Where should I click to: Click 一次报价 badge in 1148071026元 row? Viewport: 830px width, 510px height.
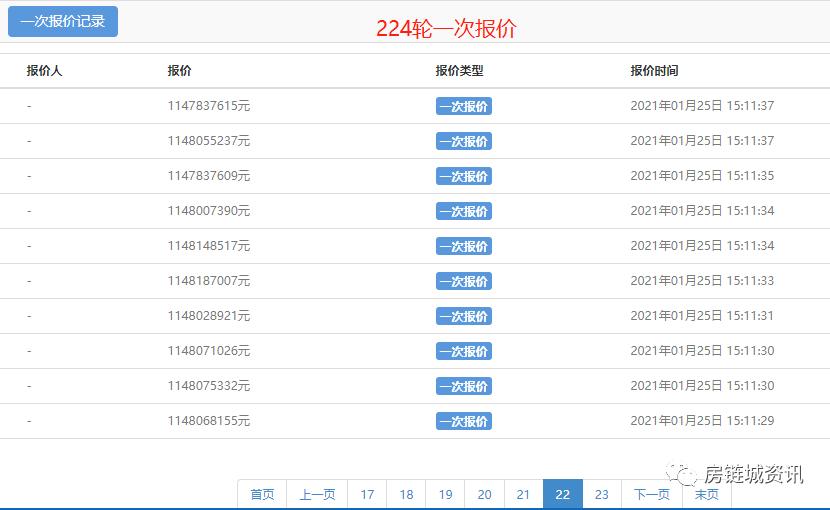[x=464, y=351]
